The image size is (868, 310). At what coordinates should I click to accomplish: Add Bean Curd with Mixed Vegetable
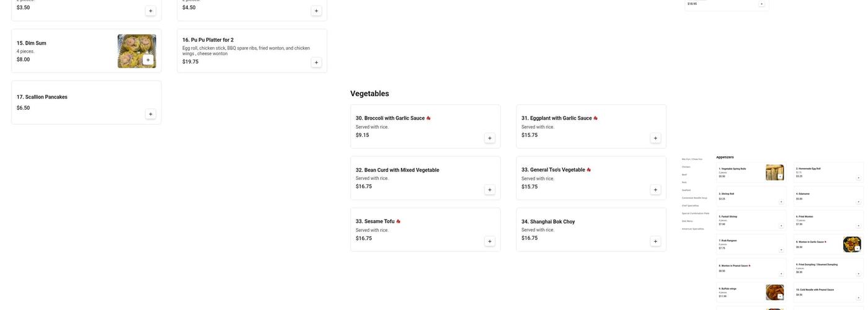point(490,190)
